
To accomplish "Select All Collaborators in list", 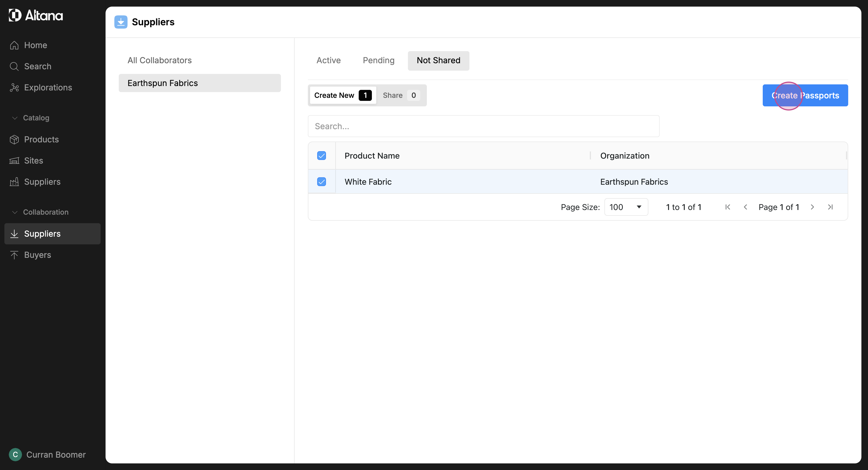I will click(159, 60).
